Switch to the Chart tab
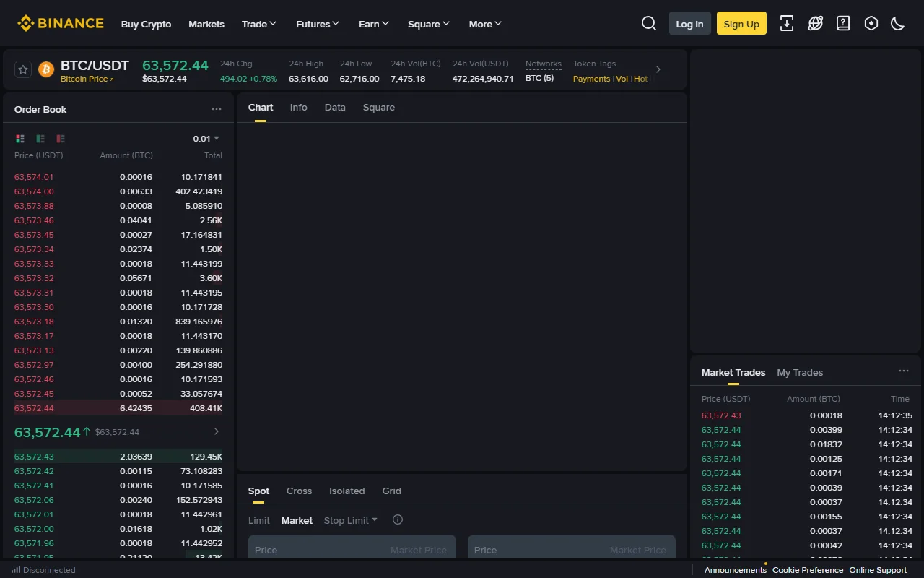The height and width of the screenshot is (578, 924). point(261,107)
